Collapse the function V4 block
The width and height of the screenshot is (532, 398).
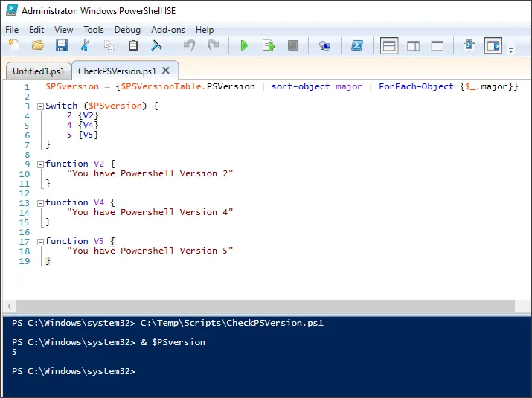(x=40, y=203)
